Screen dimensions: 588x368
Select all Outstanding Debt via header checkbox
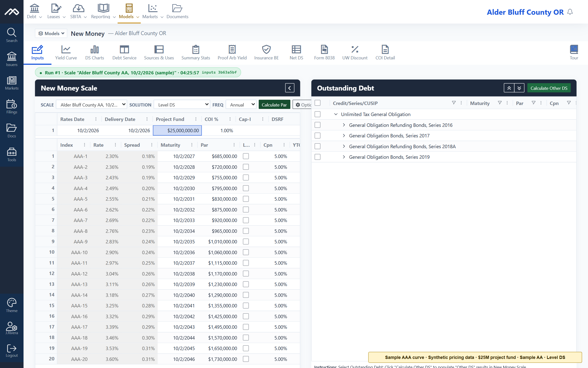[x=318, y=103]
